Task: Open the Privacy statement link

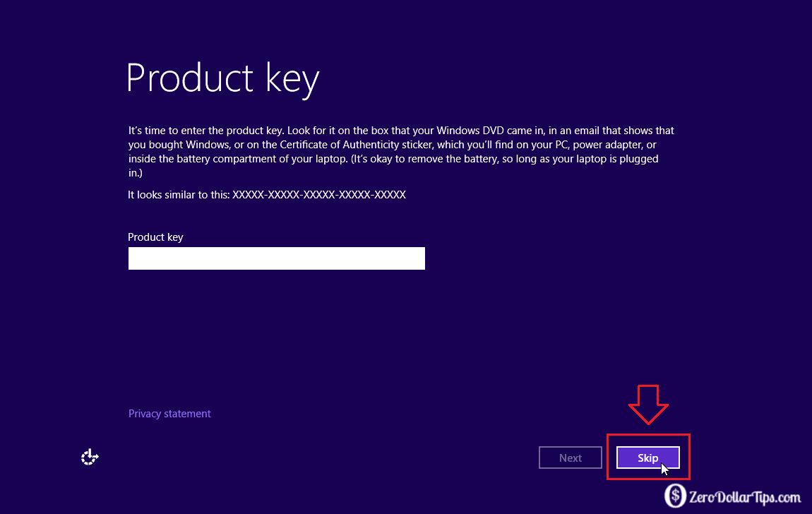Action: point(169,414)
